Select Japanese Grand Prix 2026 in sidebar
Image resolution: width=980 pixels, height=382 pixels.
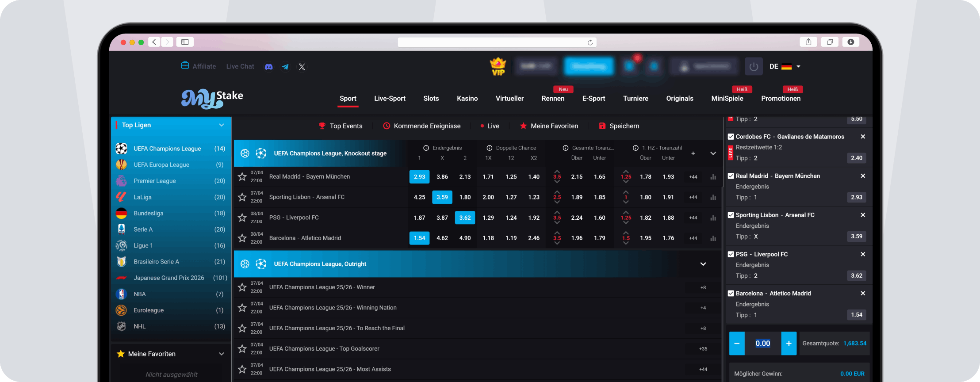pyautogui.click(x=171, y=278)
